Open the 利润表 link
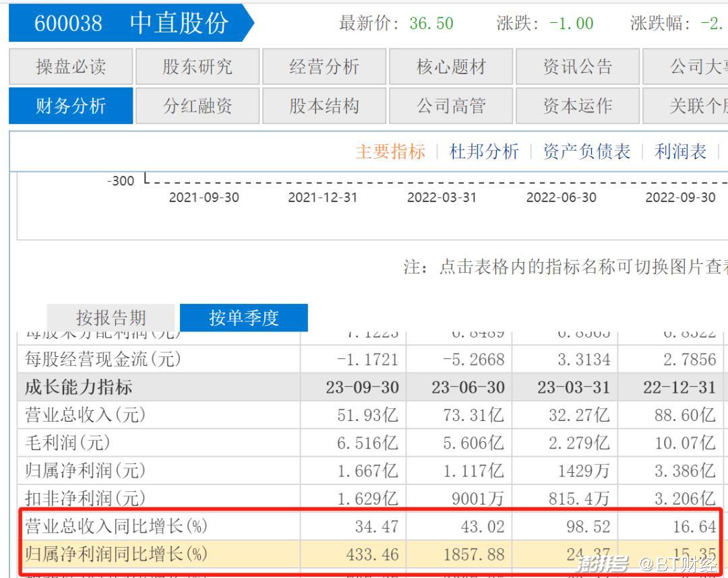 [680, 152]
